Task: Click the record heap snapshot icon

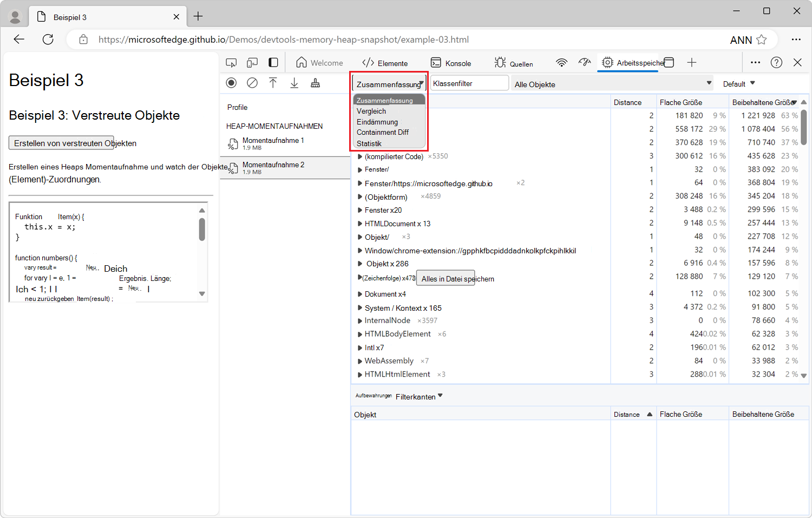Action: 231,83
